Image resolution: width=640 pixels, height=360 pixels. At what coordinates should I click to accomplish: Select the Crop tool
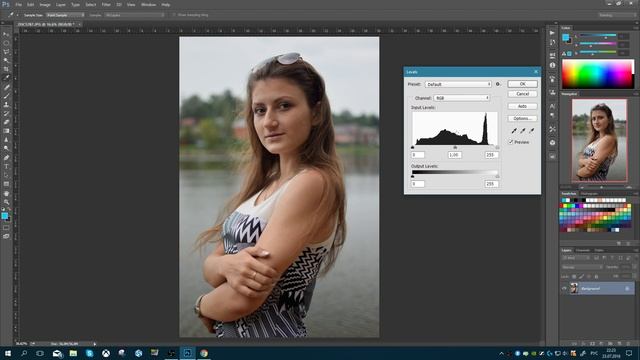pyautogui.click(x=6, y=69)
